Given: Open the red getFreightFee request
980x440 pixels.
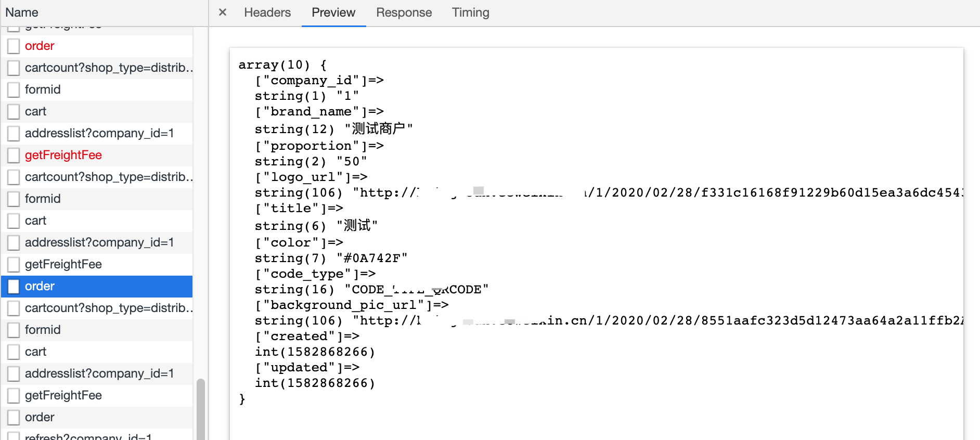Looking at the screenshot, I should [63, 155].
